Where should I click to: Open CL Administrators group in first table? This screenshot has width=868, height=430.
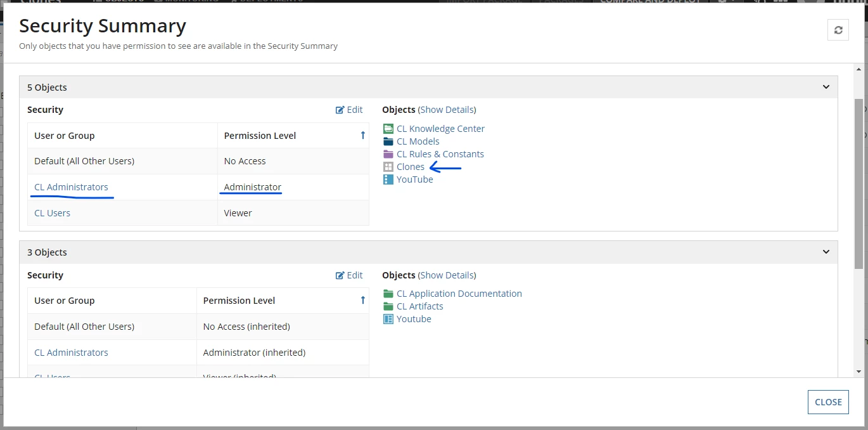[x=71, y=187]
